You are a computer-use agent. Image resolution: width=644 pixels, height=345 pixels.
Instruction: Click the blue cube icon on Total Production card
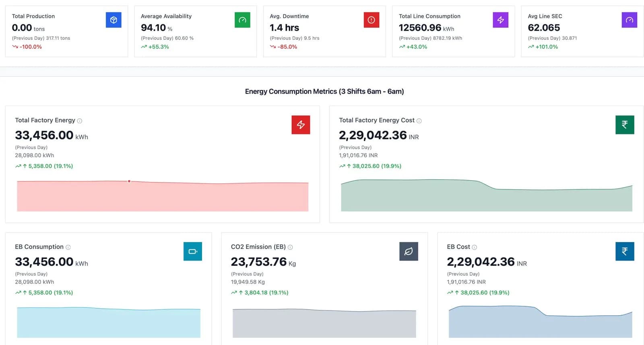tap(114, 20)
